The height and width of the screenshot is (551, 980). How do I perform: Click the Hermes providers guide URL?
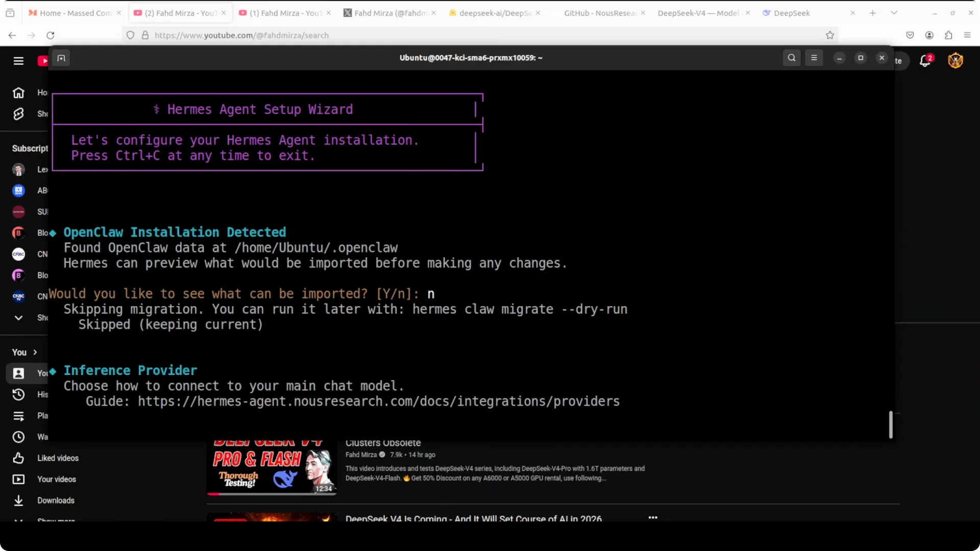pyautogui.click(x=379, y=402)
